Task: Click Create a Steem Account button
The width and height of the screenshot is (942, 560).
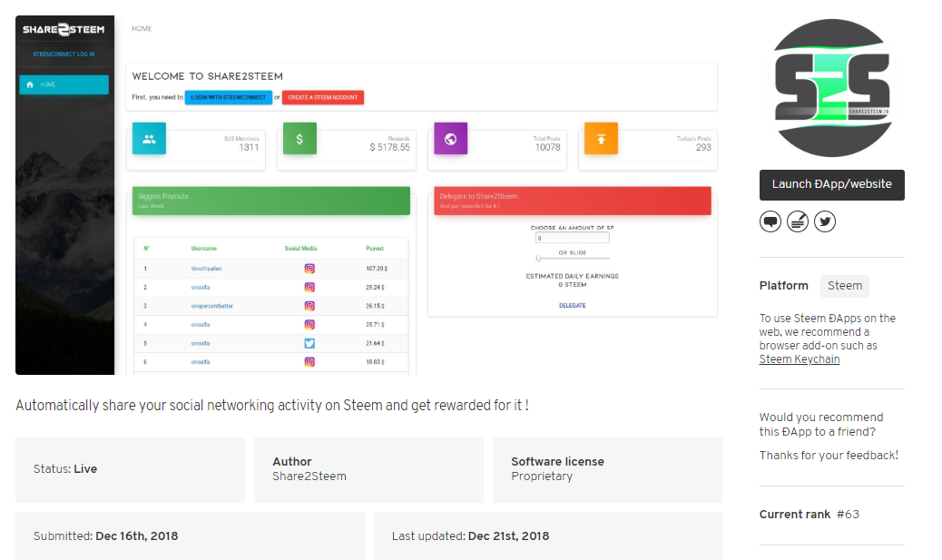Action: [x=322, y=97]
